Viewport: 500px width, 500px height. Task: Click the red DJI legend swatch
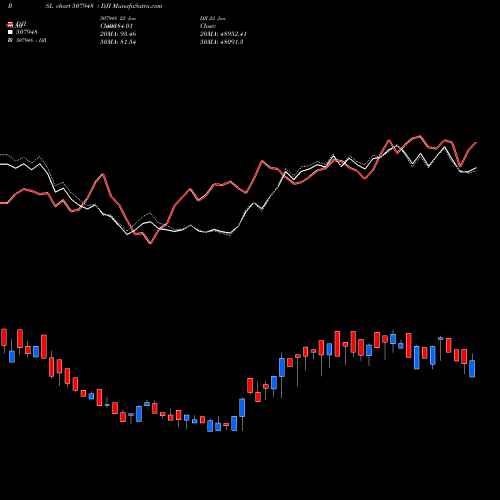[x=10, y=24]
